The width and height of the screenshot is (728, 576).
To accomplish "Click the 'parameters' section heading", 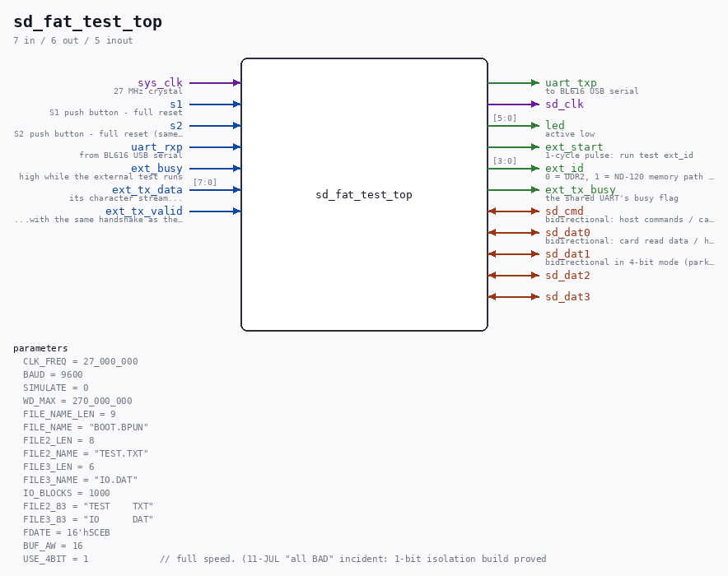I will 40,348.
